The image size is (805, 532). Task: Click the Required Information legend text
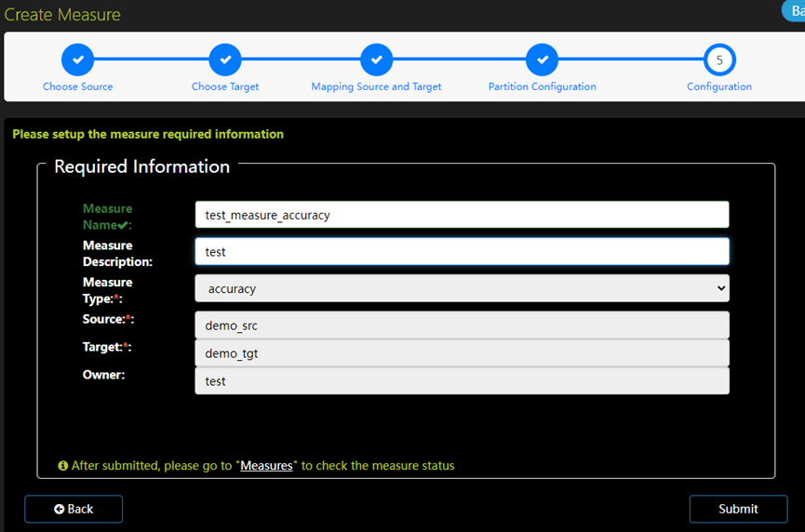point(141,166)
